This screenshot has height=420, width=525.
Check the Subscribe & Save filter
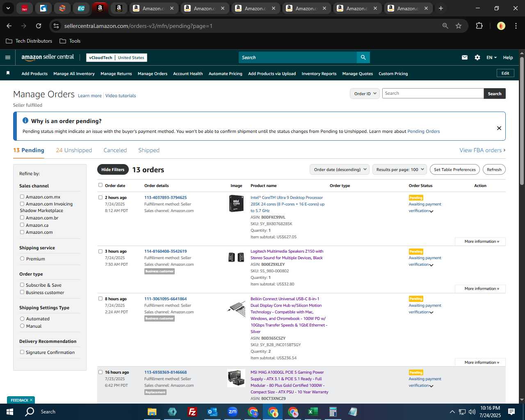point(22,285)
